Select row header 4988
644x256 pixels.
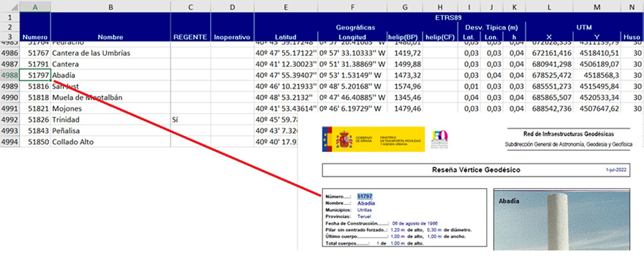[x=9, y=75]
